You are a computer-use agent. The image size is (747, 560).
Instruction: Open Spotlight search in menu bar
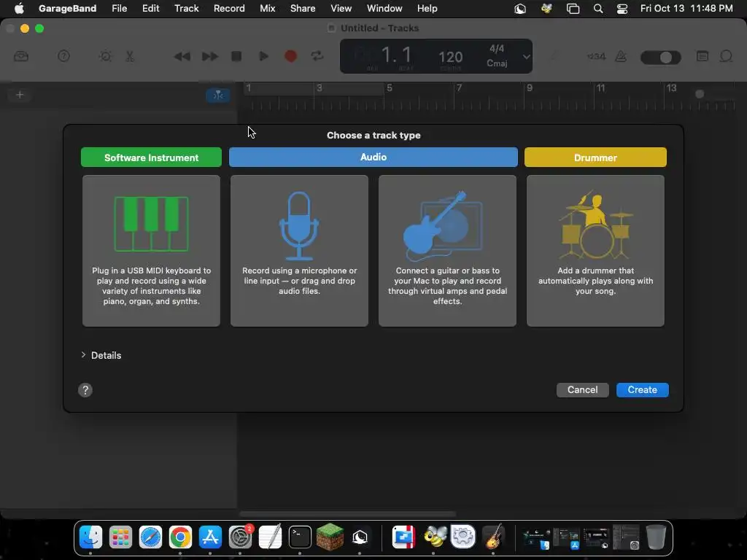click(598, 9)
